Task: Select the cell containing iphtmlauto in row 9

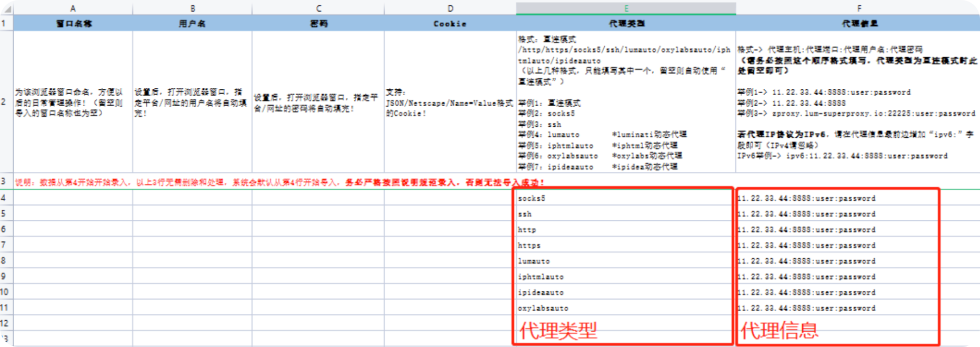Action: [626, 277]
